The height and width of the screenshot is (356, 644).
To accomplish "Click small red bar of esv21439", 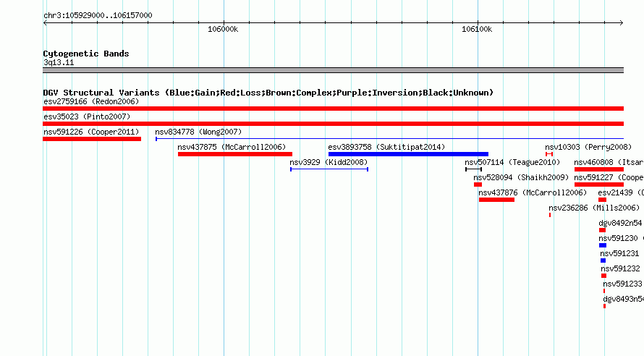I will [x=603, y=200].
